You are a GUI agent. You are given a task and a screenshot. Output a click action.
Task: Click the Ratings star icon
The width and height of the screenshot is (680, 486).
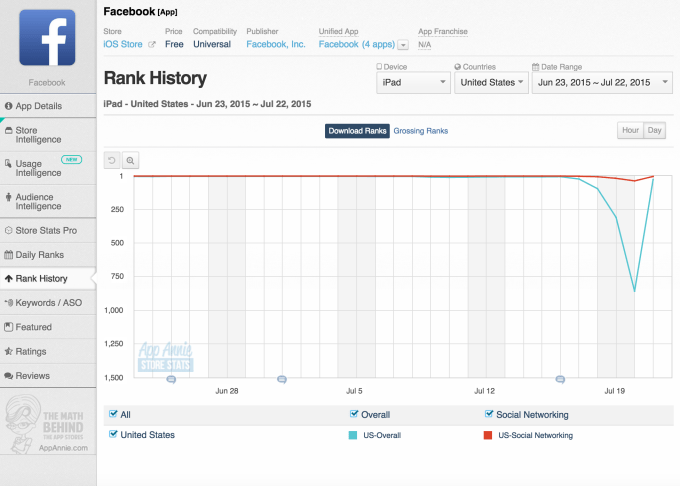(8, 351)
